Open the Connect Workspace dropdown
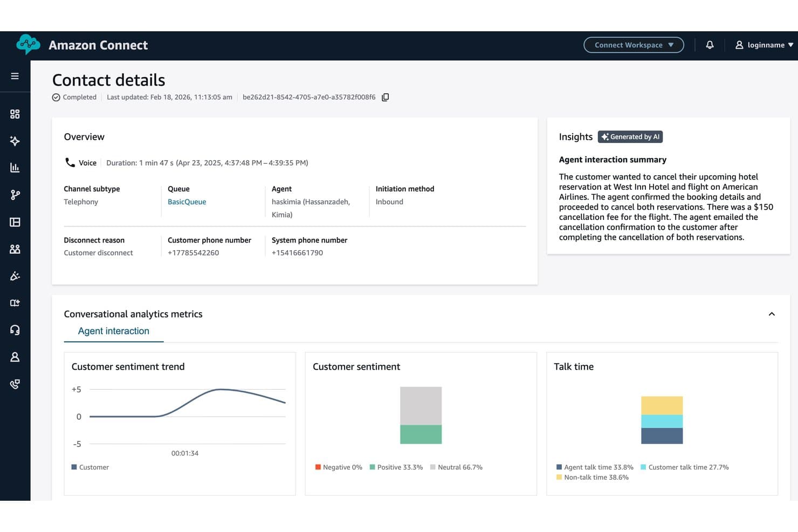Image resolution: width=798 pixels, height=532 pixels. tap(634, 45)
